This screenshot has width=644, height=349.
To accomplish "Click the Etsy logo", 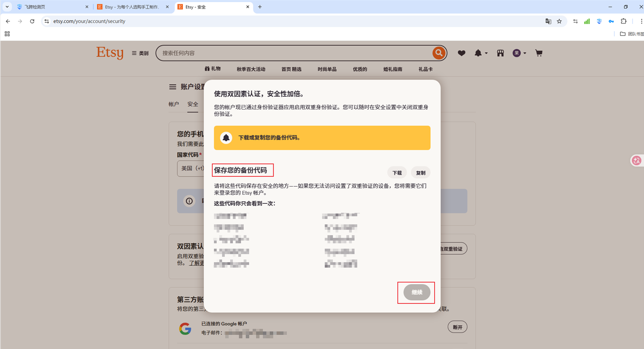I will (x=110, y=53).
